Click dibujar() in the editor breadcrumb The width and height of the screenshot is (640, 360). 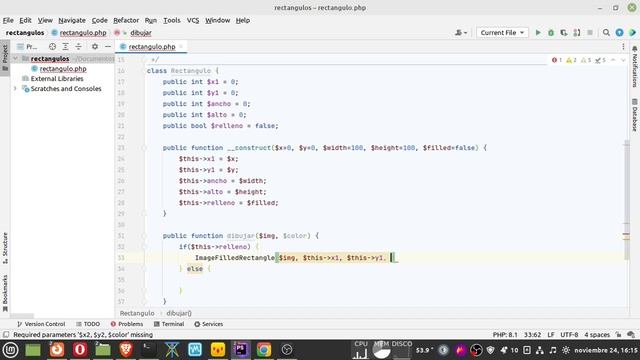179,313
